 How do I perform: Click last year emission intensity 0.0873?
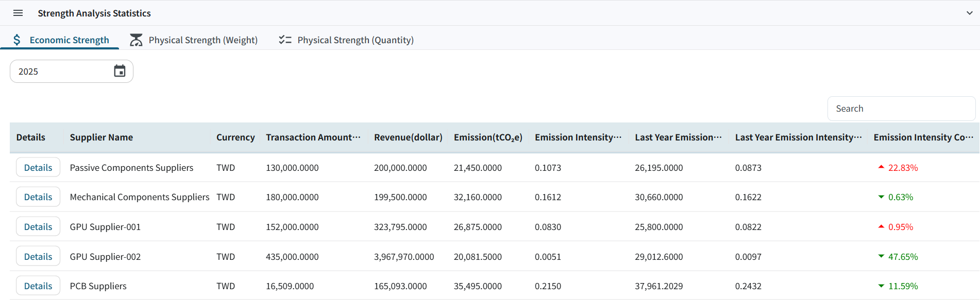coord(748,168)
